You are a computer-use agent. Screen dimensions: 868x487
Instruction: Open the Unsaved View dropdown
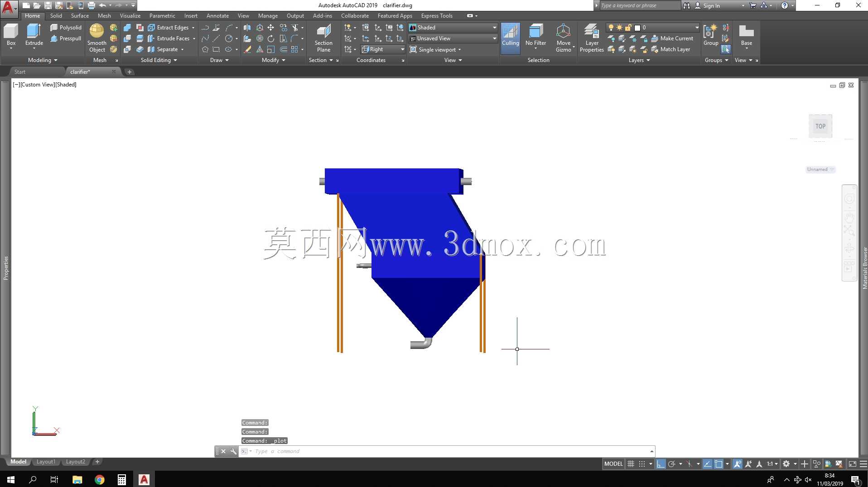coord(453,38)
